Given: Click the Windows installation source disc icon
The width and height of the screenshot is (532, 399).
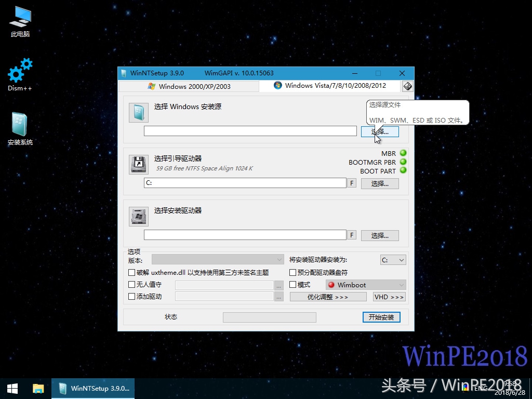Looking at the screenshot, I should [138, 113].
